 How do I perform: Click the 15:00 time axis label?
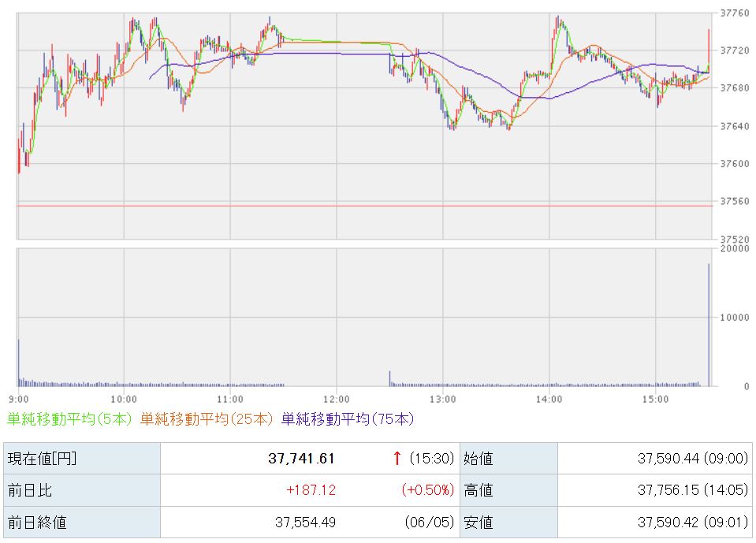[655, 399]
